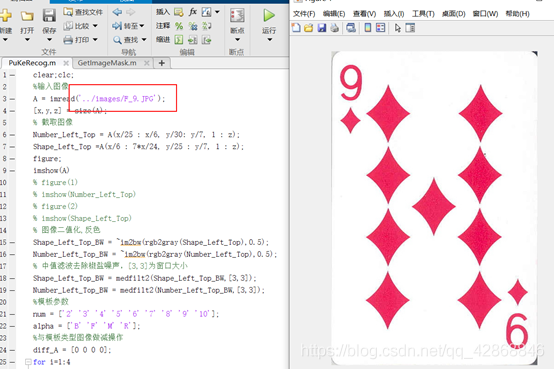The height and width of the screenshot is (369, 554).
Task: Switch to the GetImageMask.m tab
Action: tap(107, 63)
